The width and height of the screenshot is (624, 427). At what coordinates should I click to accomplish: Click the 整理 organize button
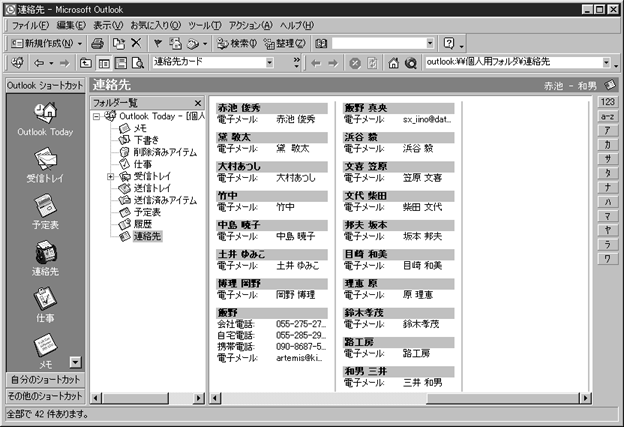pyautogui.click(x=285, y=44)
